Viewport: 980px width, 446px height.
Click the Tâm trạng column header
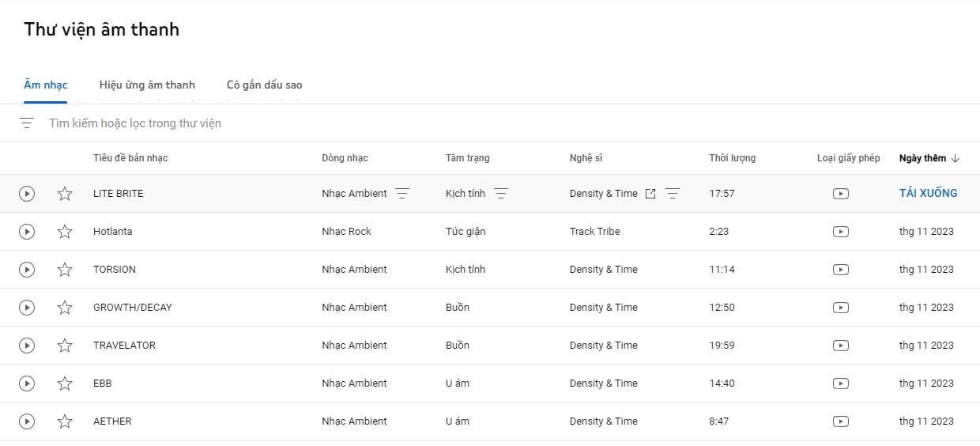tap(467, 158)
